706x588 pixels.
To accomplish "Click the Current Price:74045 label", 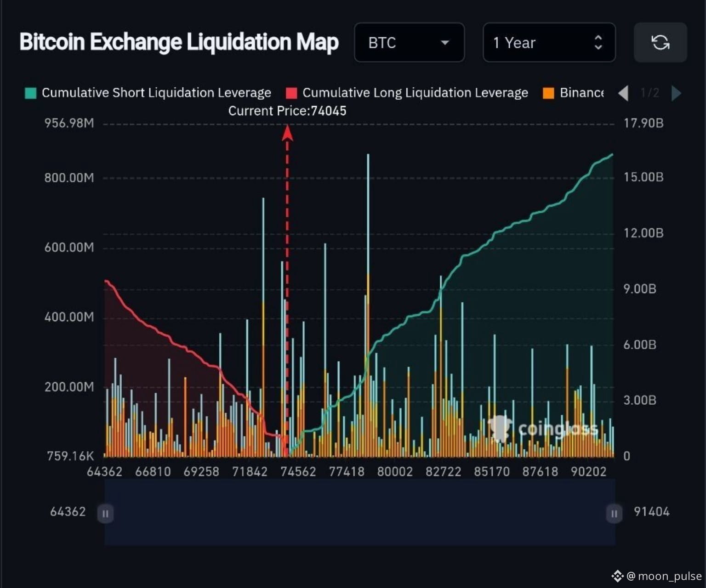I will (287, 111).
